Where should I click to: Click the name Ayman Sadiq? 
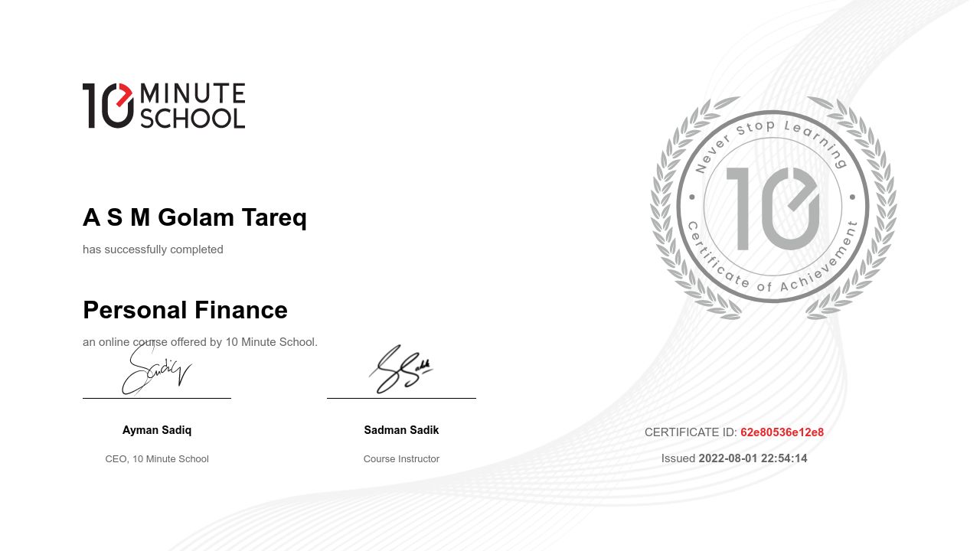click(x=157, y=430)
